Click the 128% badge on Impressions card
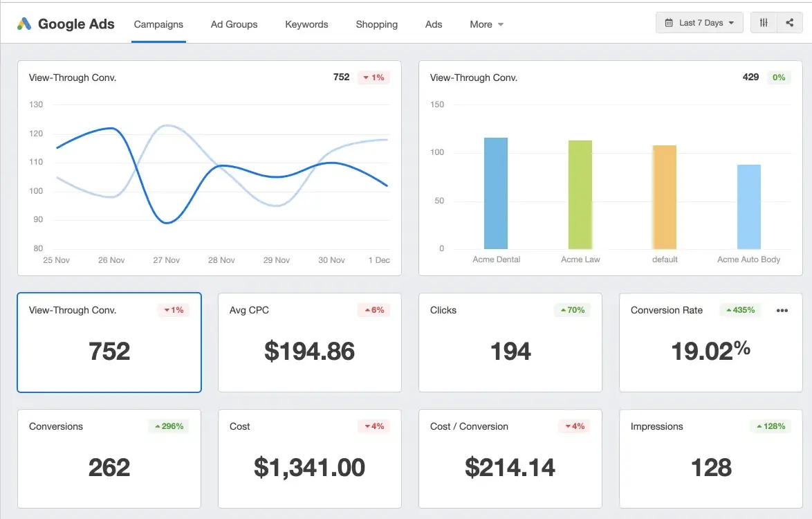Screen dimensions: 812x519 point(771,426)
